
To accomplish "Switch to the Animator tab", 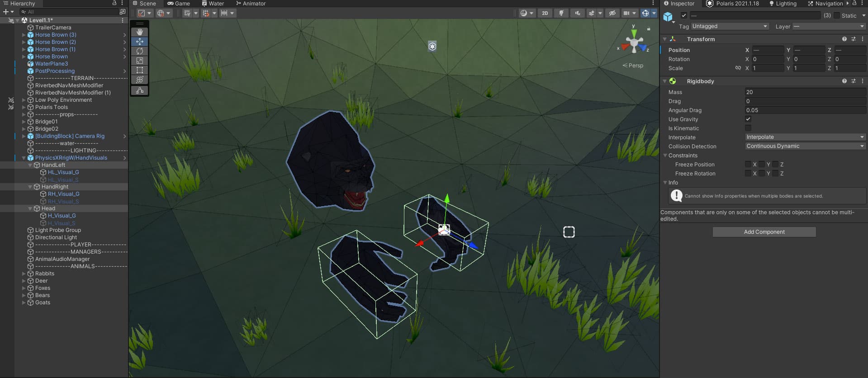I will (x=251, y=4).
